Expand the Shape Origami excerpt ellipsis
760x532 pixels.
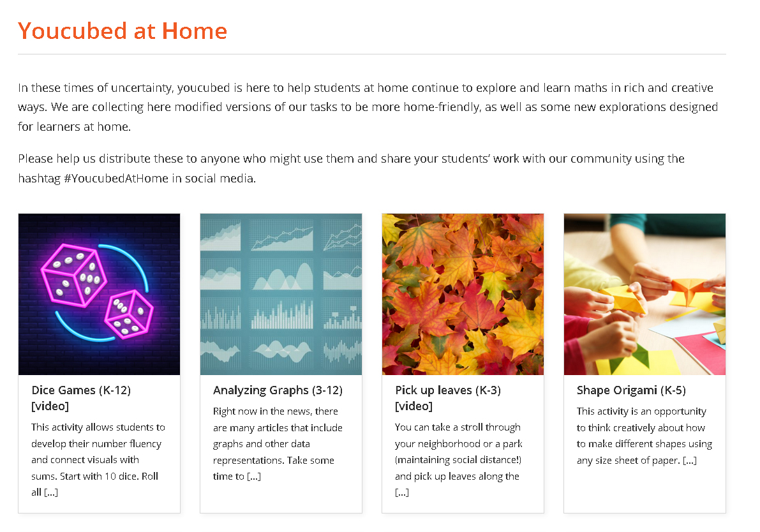690,461
